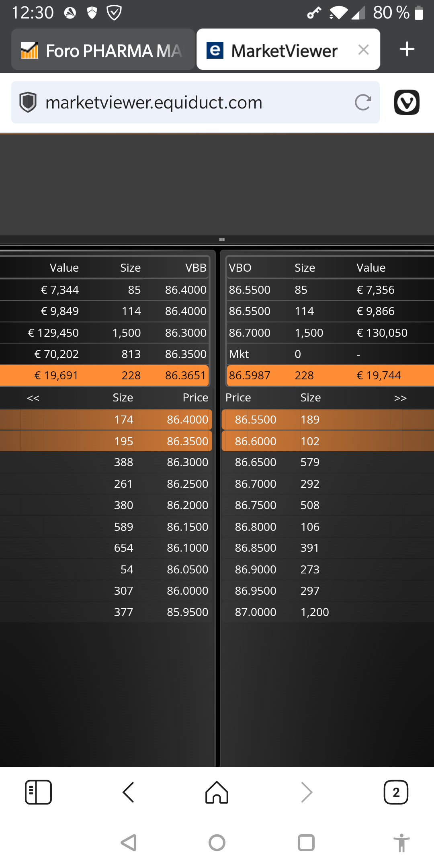Open a new tab with plus

(x=407, y=49)
